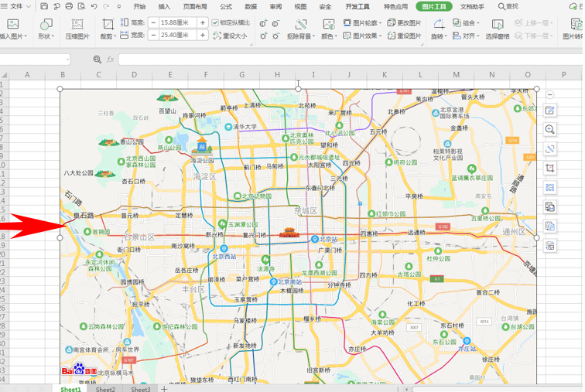Decrease picture height with minus button
This screenshot has height=392, width=585.
click(x=153, y=22)
